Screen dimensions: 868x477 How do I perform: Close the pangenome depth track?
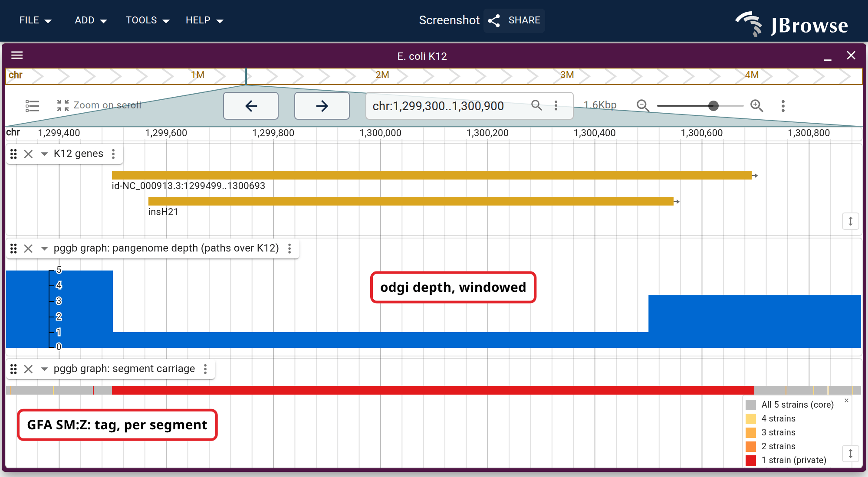coord(28,248)
